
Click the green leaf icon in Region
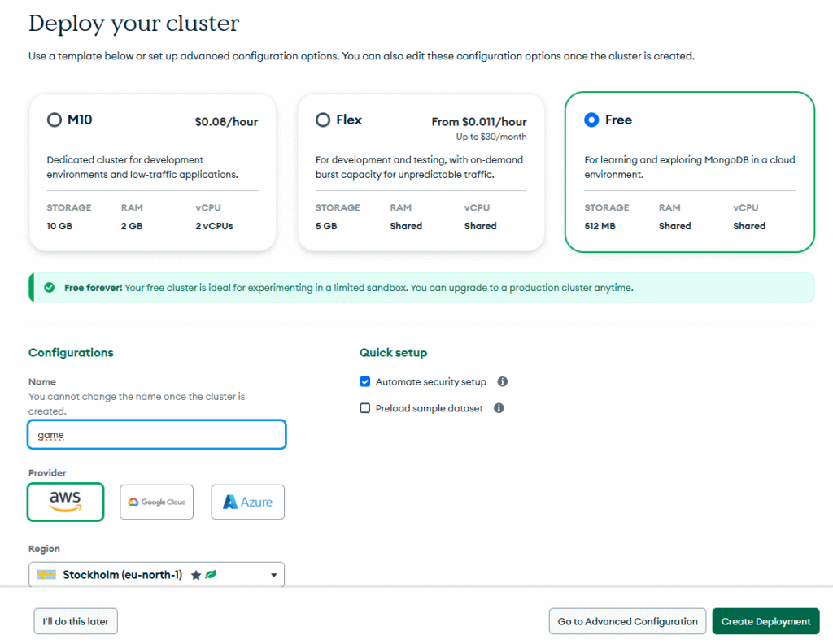[210, 575]
